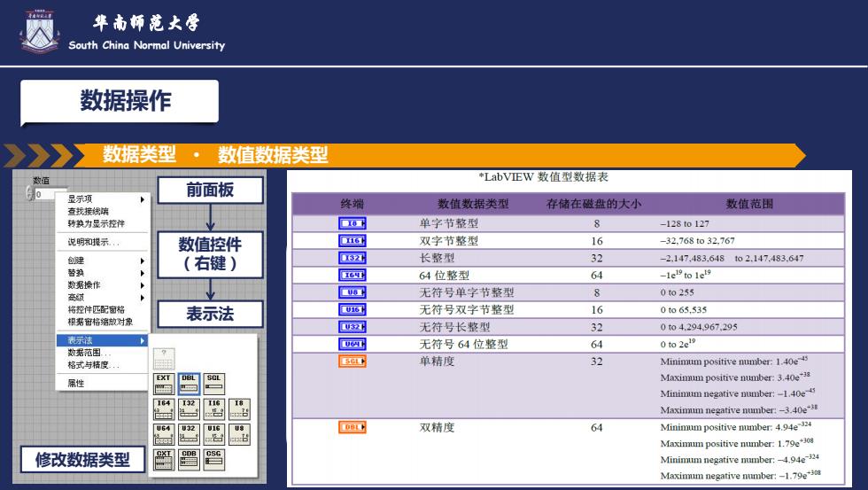Expand the 创建 submenu

click(x=103, y=261)
